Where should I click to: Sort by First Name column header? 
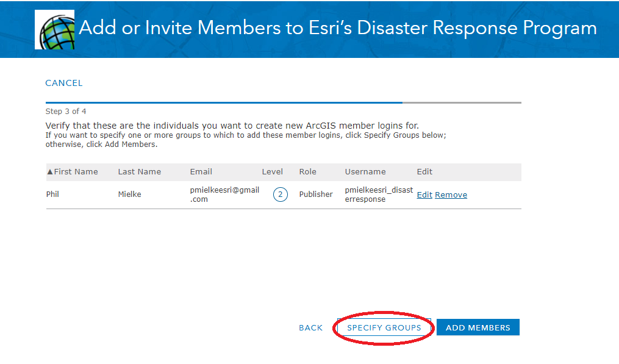[76, 172]
